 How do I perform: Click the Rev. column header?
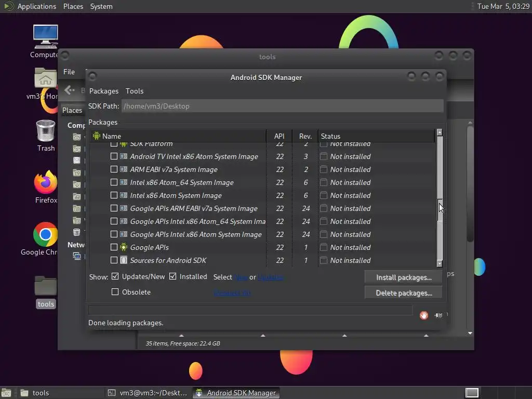305,136
